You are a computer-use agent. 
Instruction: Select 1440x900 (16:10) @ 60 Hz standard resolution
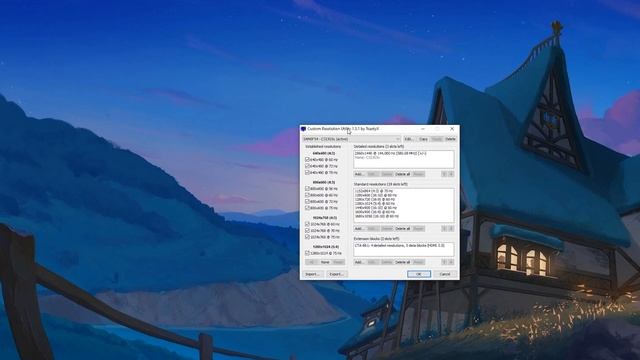[x=376, y=208]
